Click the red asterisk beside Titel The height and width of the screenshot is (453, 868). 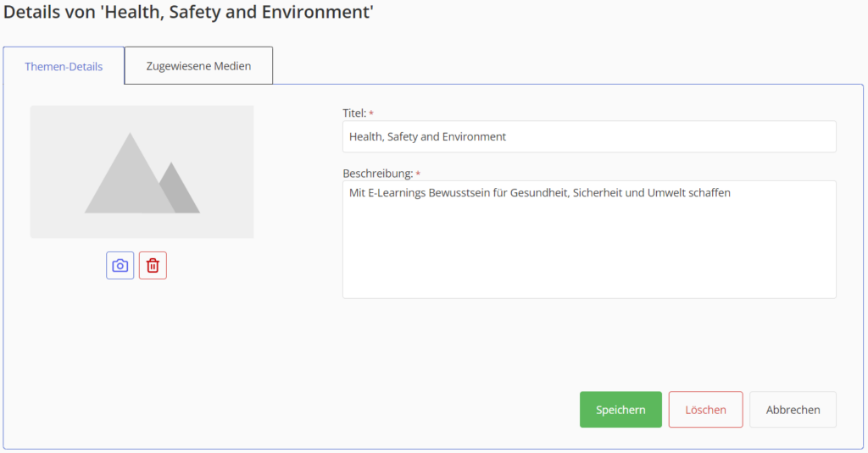click(371, 113)
